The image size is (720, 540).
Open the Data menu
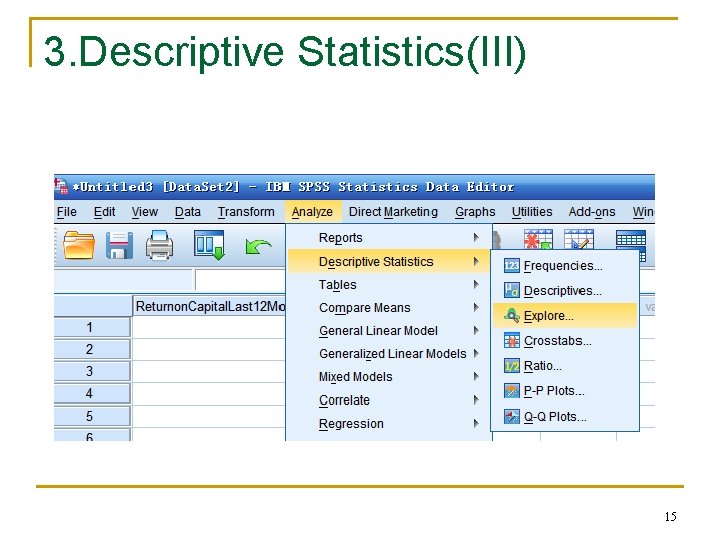[188, 212]
